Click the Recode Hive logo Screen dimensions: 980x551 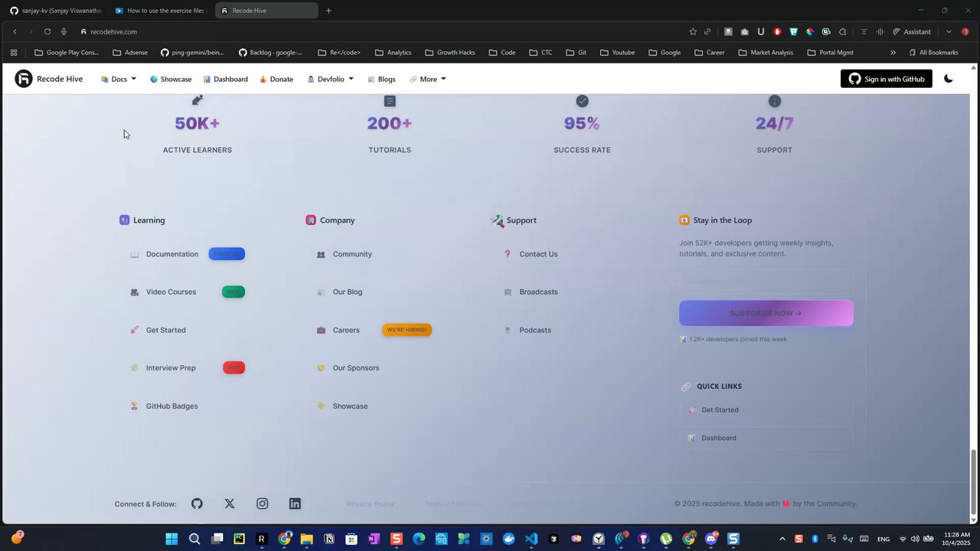pyautogui.click(x=49, y=79)
